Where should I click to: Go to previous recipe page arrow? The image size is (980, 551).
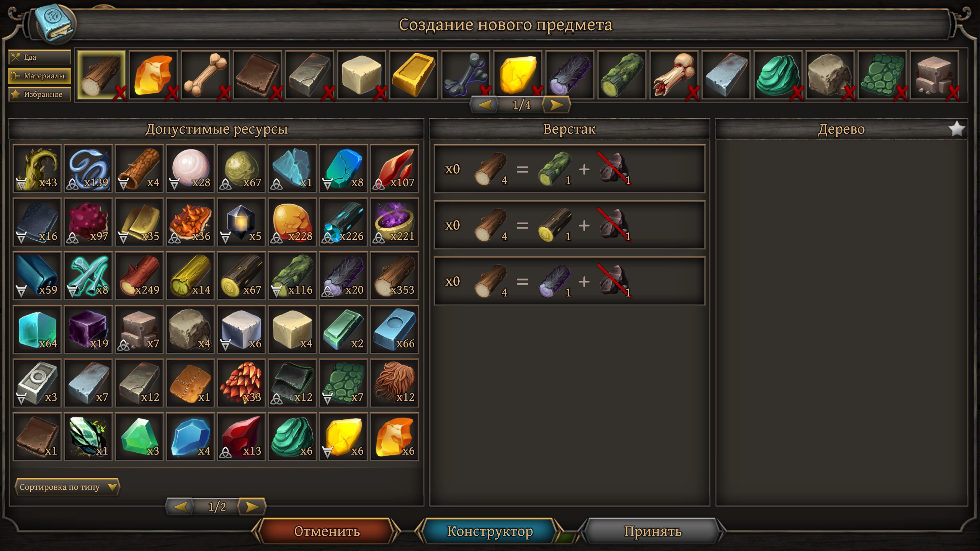click(485, 105)
